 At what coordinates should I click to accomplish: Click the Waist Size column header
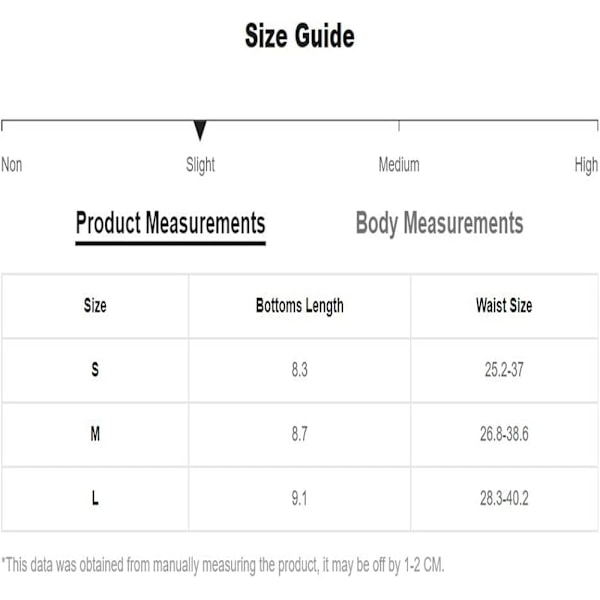504,305
